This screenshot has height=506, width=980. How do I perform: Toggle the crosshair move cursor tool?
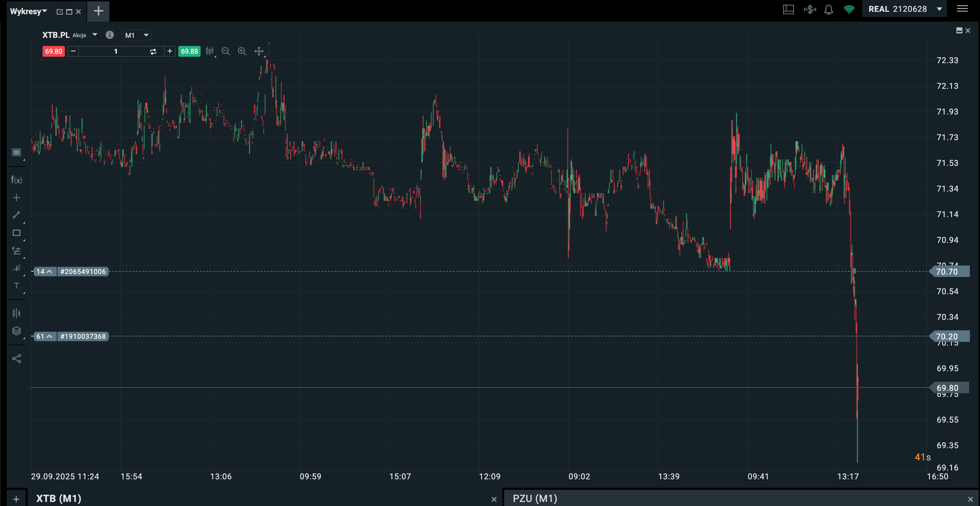point(259,51)
